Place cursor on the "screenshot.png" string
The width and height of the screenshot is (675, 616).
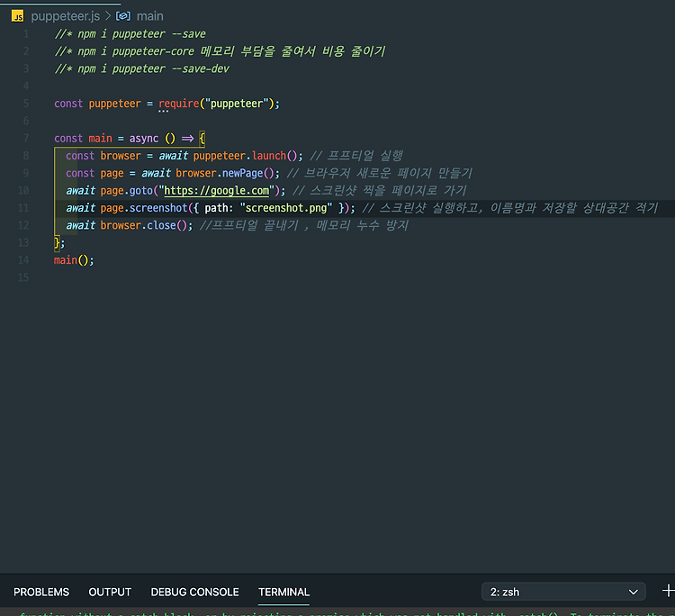pyautogui.click(x=286, y=208)
